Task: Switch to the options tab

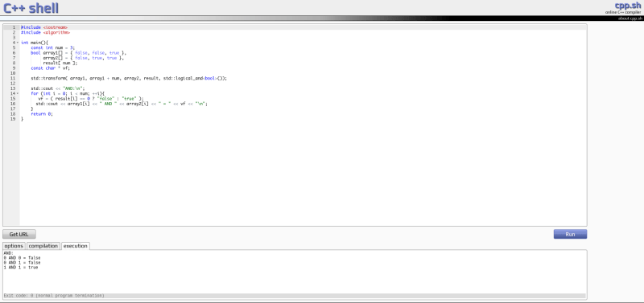Action: [x=14, y=246]
